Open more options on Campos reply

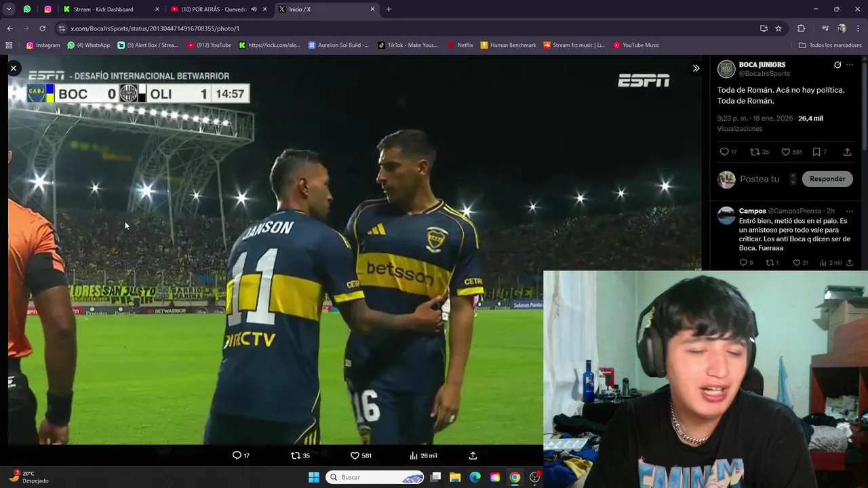click(850, 211)
